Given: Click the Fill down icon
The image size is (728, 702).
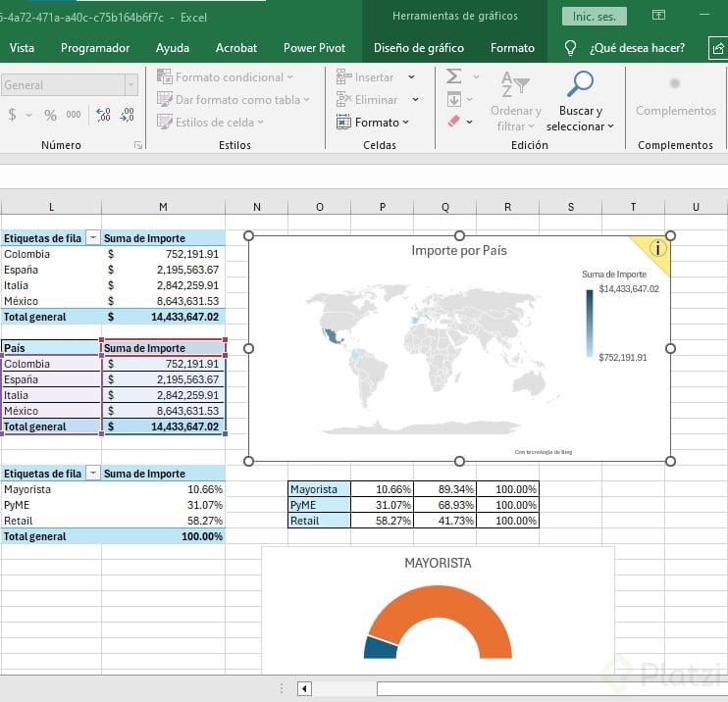Looking at the screenshot, I should (x=453, y=99).
